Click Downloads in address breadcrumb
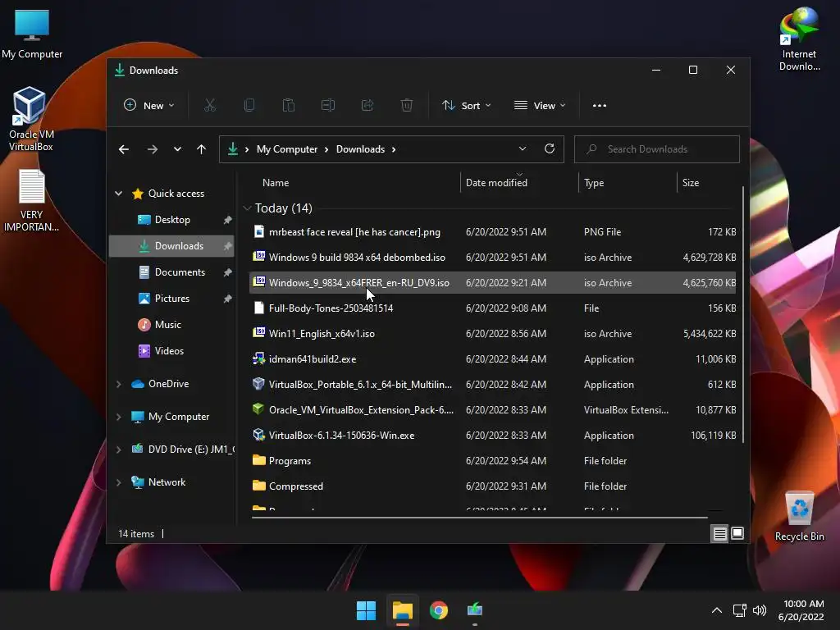The height and width of the screenshot is (630, 840). tap(361, 149)
